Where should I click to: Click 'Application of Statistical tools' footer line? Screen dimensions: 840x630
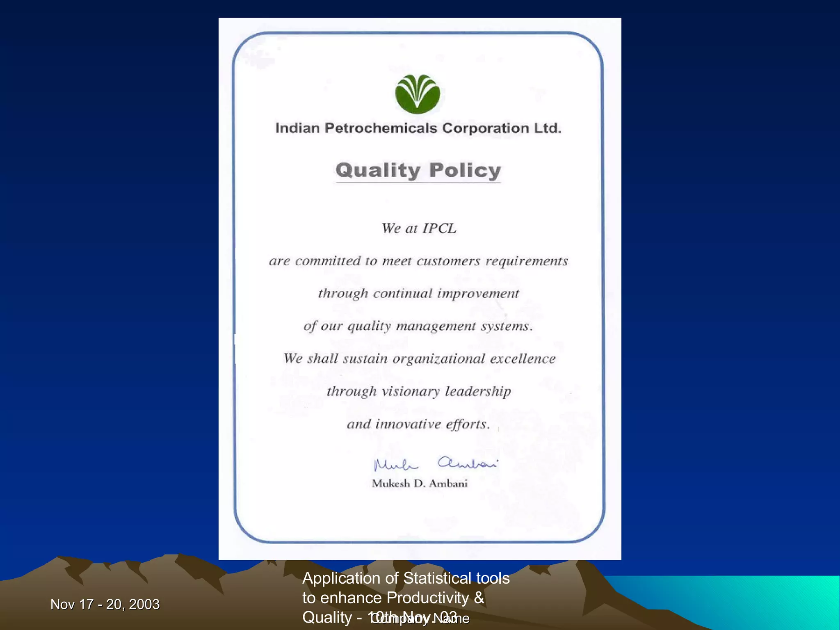pos(406,578)
